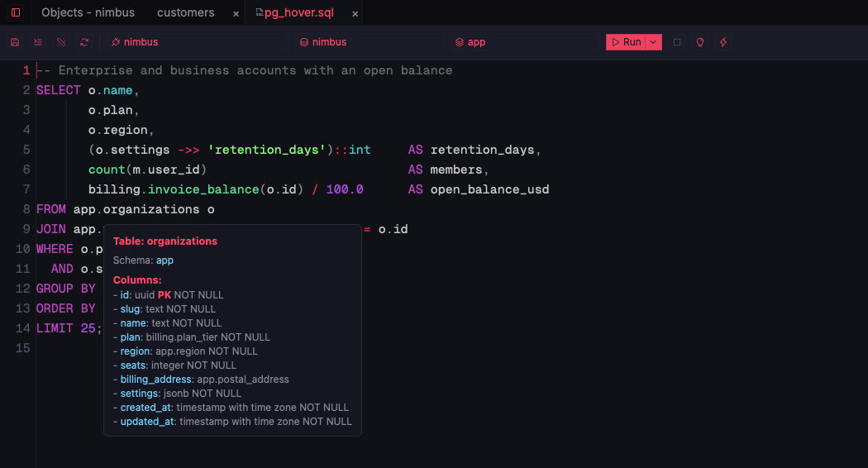The width and height of the screenshot is (868, 468).
Task: Click the WHERE keyword on line 10
Action: (55, 249)
